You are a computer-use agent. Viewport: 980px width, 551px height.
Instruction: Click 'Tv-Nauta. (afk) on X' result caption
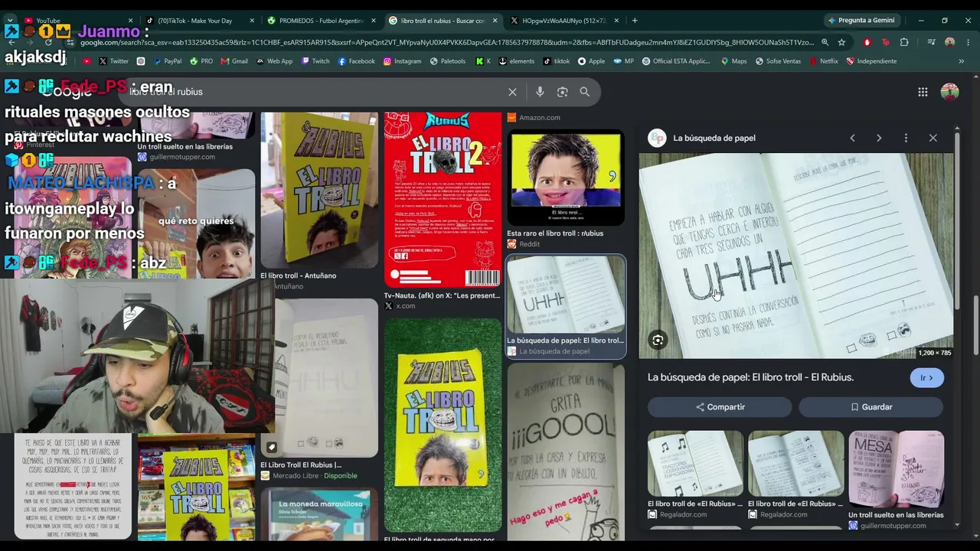pyautogui.click(x=442, y=295)
